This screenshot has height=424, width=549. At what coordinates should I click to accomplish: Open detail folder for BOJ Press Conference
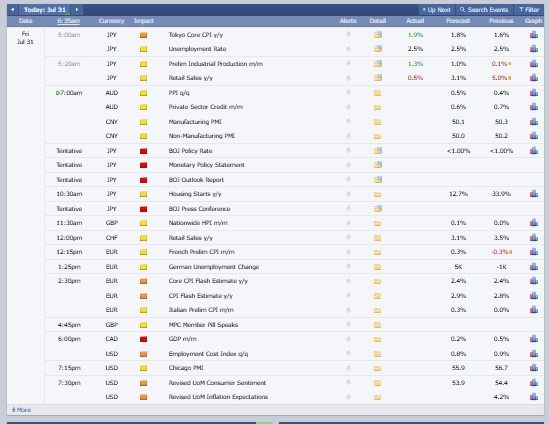[377, 209]
